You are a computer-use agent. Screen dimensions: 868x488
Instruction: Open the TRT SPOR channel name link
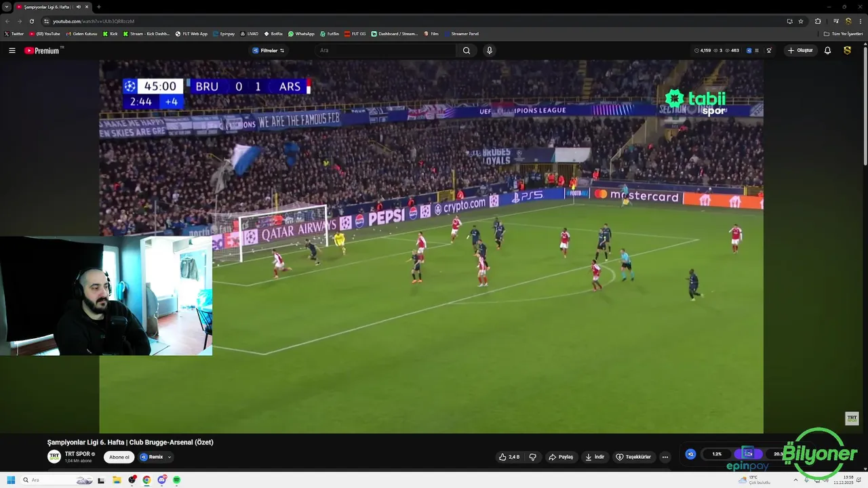pyautogui.click(x=77, y=454)
